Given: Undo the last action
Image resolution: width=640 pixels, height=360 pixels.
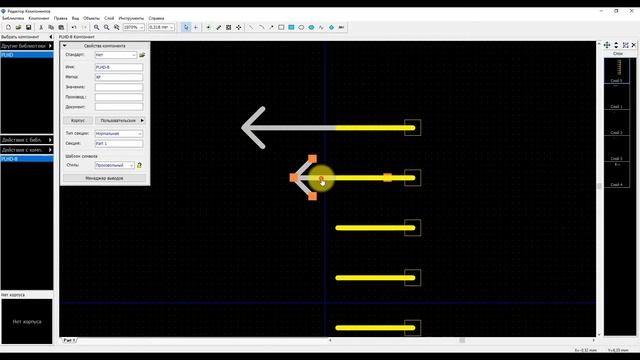Looking at the screenshot, I should 74,27.
